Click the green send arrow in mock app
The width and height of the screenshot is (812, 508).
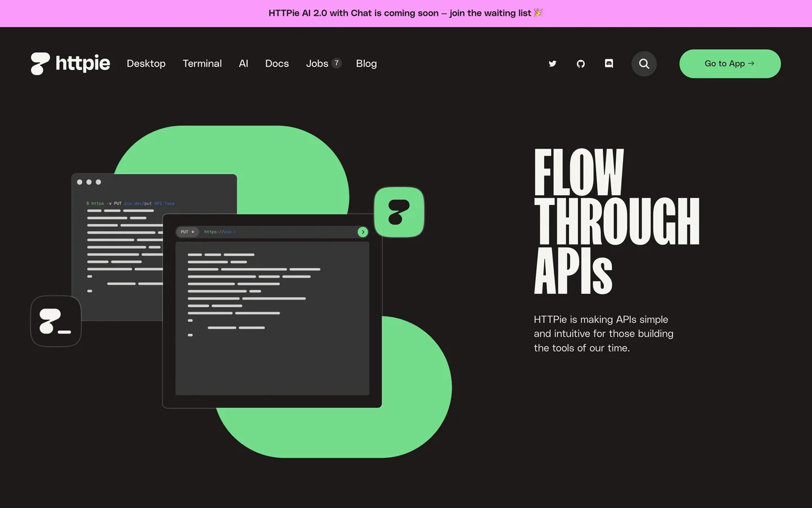point(363,232)
